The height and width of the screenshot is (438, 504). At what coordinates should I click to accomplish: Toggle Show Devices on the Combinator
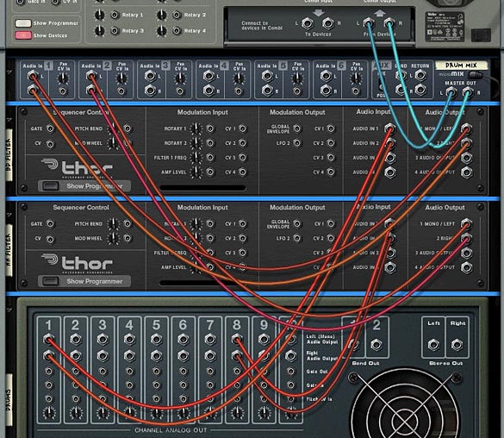23,35
